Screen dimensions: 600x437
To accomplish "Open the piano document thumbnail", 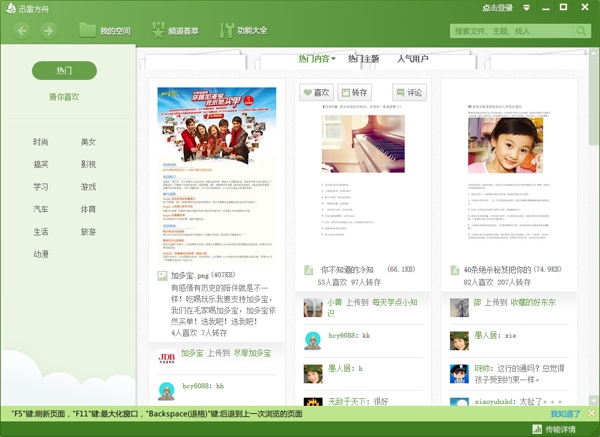I will click(x=363, y=144).
